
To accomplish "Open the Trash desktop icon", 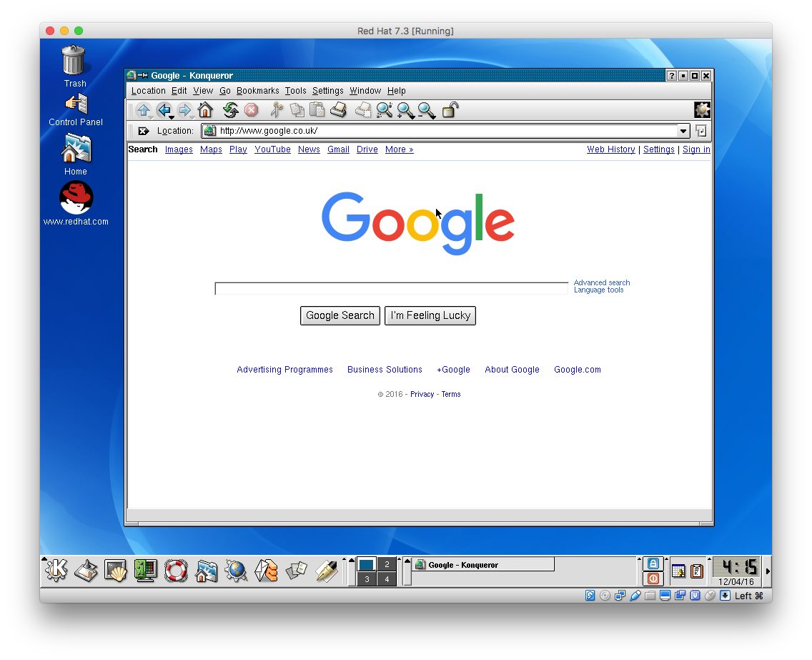I will coord(74,67).
